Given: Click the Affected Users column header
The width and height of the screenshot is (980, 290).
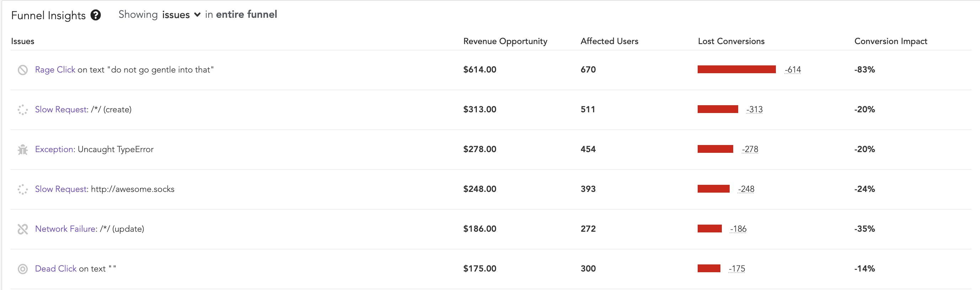Looking at the screenshot, I should 609,41.
